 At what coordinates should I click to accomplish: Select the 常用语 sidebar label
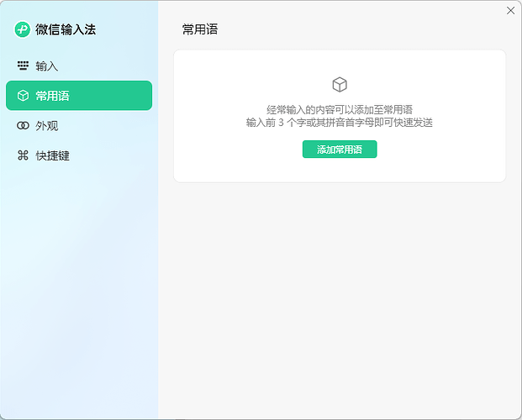coord(52,96)
